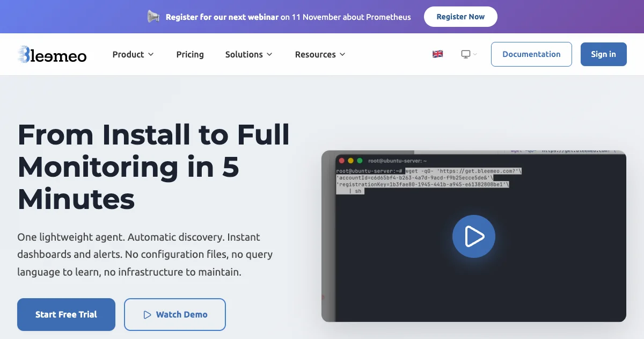Select the UK flag language icon
This screenshot has width=644, height=339.
pyautogui.click(x=438, y=54)
